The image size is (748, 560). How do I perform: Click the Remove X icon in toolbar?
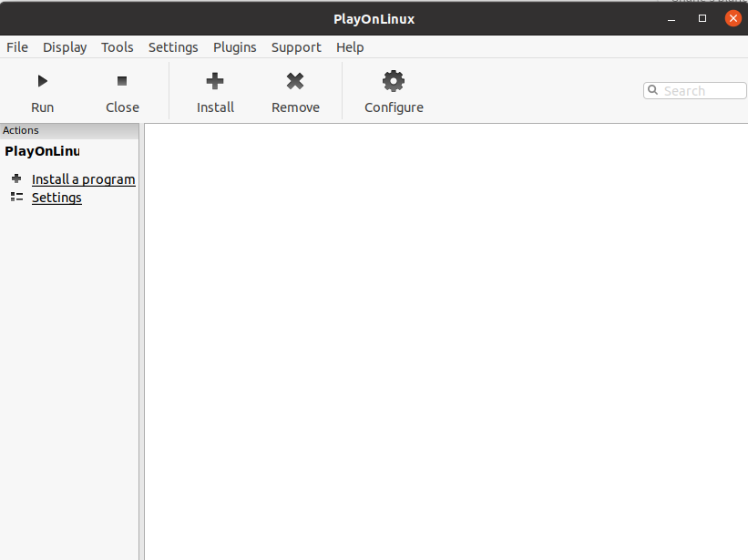(295, 81)
